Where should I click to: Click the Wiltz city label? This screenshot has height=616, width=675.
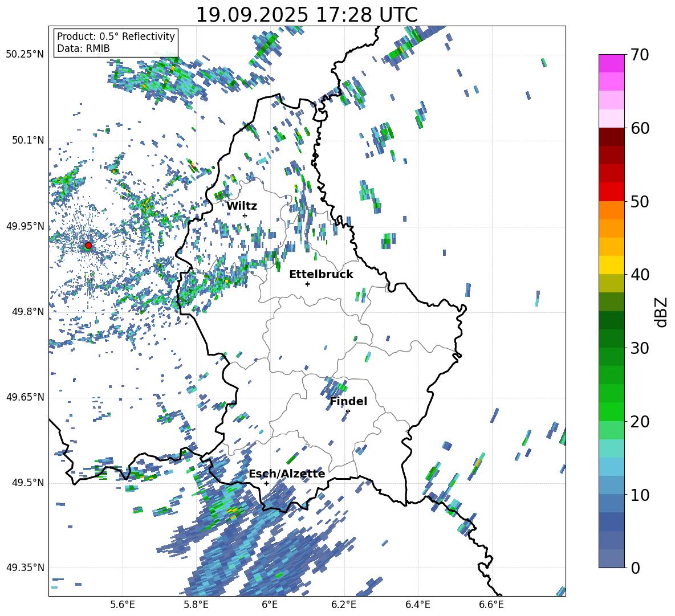[x=242, y=206]
